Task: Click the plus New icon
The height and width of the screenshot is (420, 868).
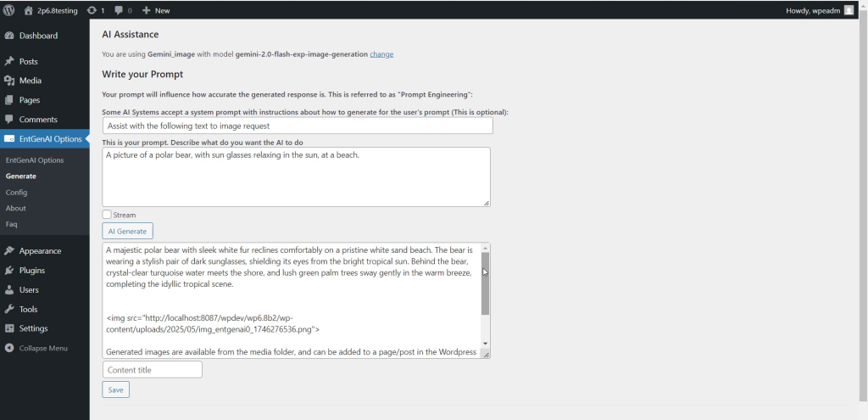Action: 146,10
